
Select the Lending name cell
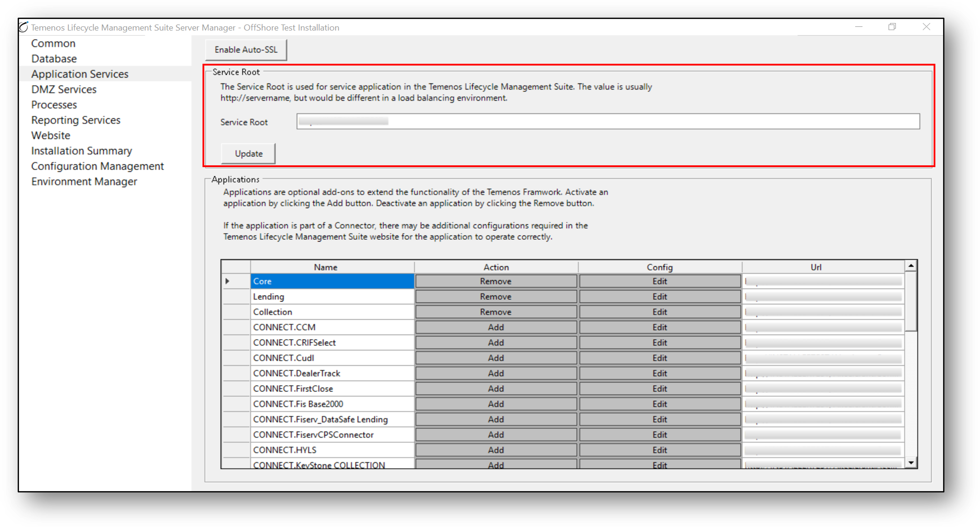tap(332, 296)
